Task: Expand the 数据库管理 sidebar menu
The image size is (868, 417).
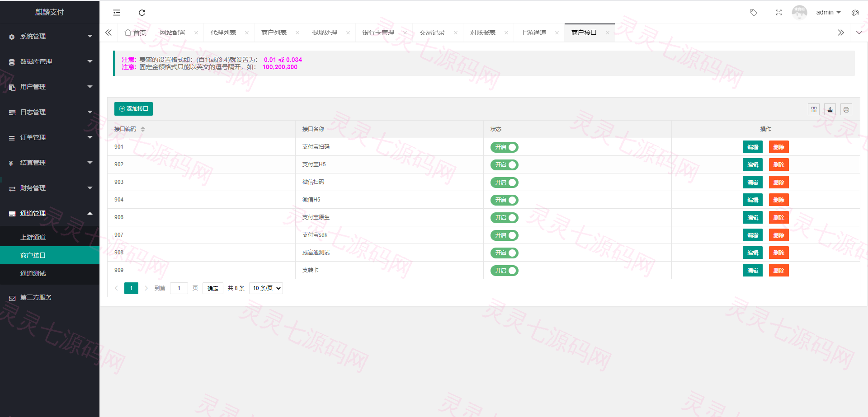Action: click(x=50, y=61)
